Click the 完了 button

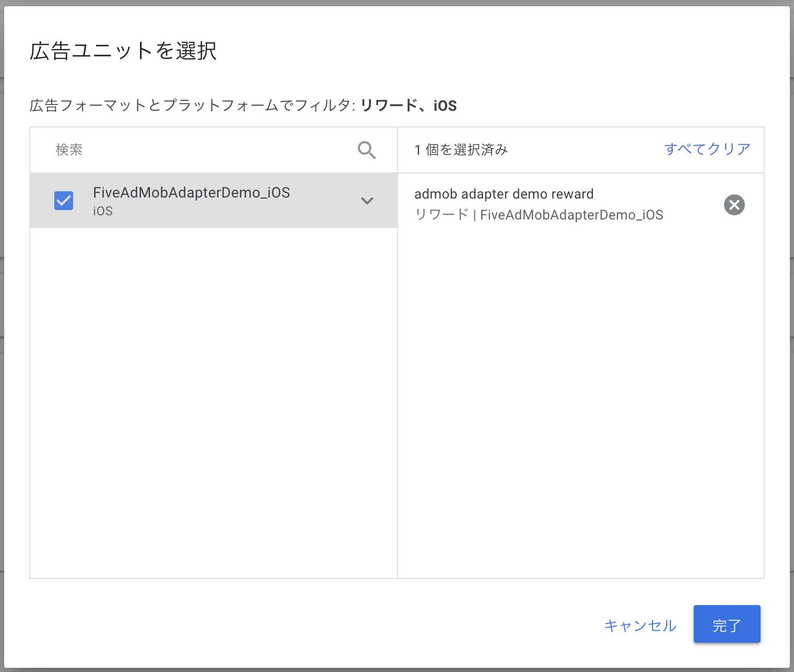point(727,624)
